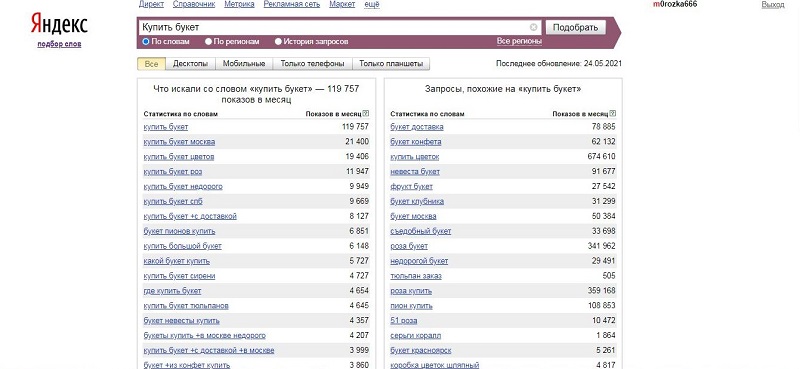This screenshot has height=369, width=800.
Task: Open the 'Все регионы' region selector
Action: pyautogui.click(x=519, y=41)
